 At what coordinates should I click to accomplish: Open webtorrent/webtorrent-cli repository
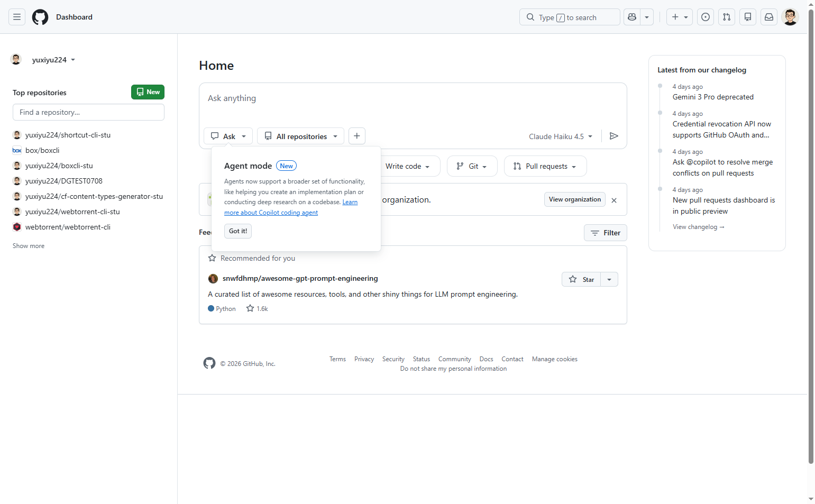pos(68,227)
